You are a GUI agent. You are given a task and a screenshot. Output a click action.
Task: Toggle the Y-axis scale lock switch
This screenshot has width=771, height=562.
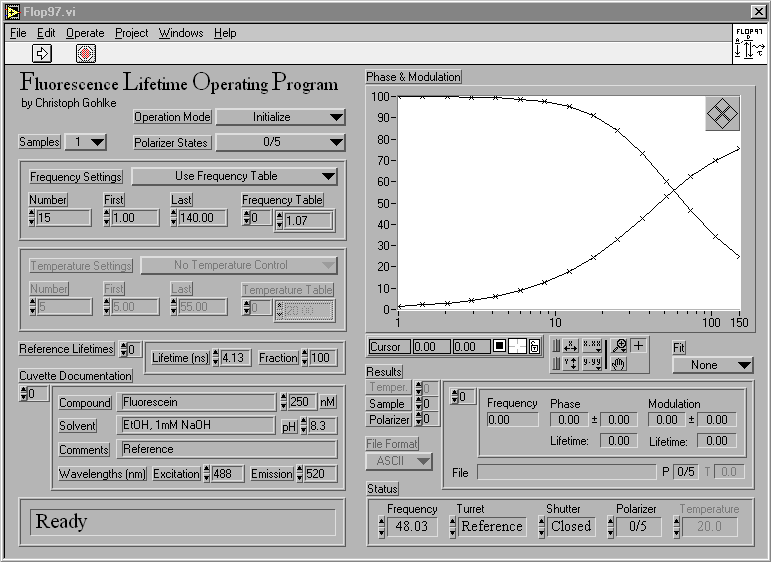coord(556,363)
